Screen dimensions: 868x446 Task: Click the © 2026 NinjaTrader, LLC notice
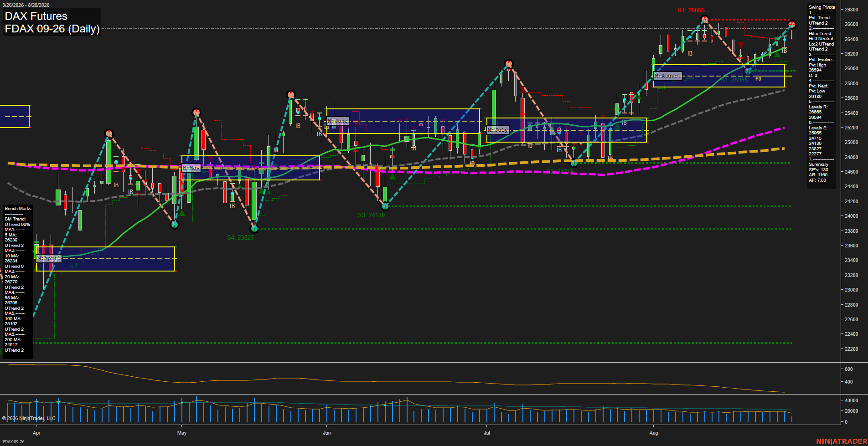[29, 418]
